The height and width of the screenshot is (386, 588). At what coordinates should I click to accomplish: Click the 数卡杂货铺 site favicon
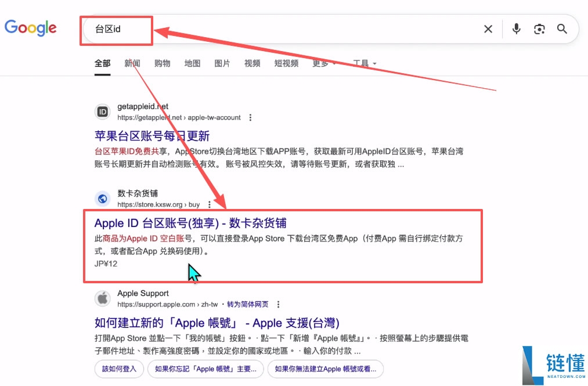(x=102, y=198)
